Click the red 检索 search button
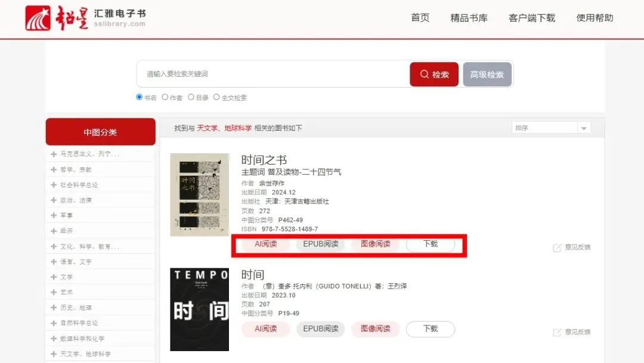The width and height of the screenshot is (644, 363). 434,75
